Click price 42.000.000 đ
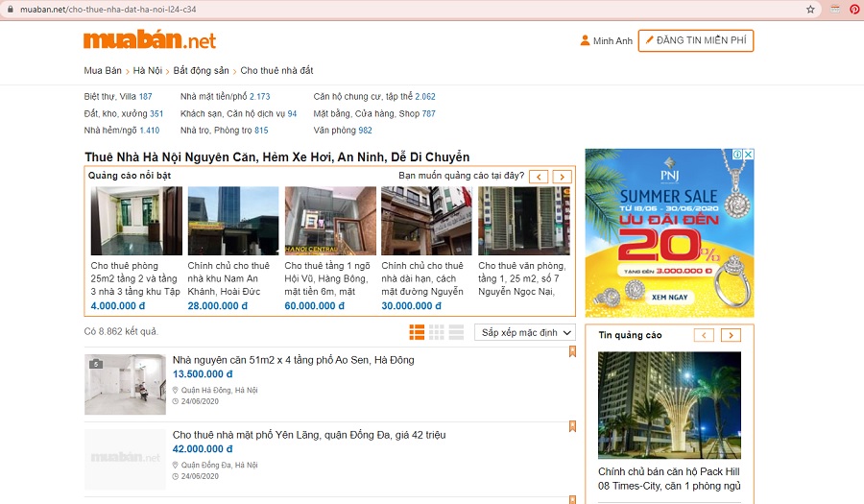This screenshot has width=864, height=504. click(x=203, y=449)
